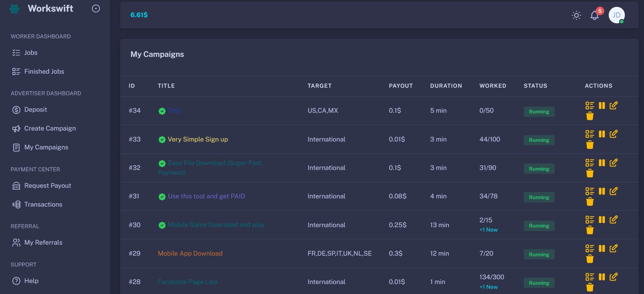Toggle sidebar pin next to Workswift

[x=96, y=9]
